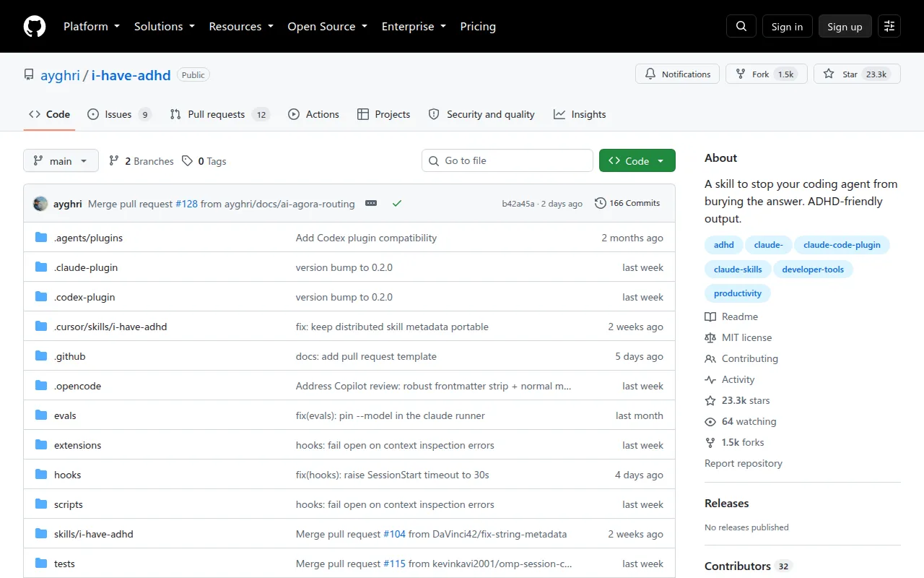This screenshot has width=924, height=578.
Task: View the green check status of commit
Action: tap(396, 204)
